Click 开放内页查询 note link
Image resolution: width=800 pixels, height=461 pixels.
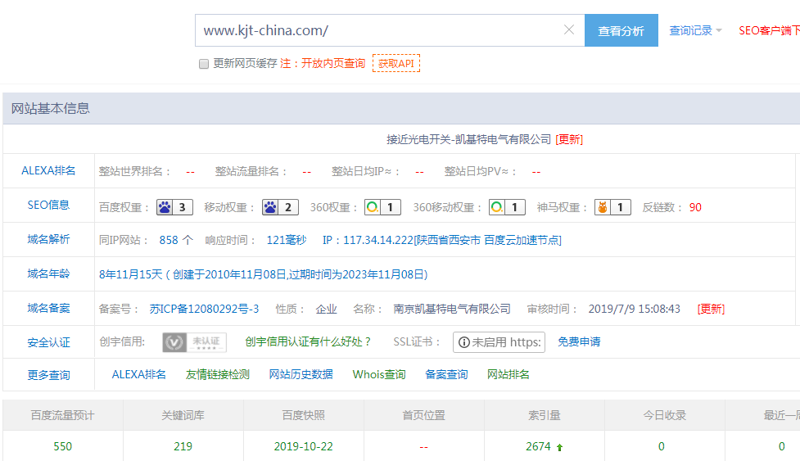(333, 63)
